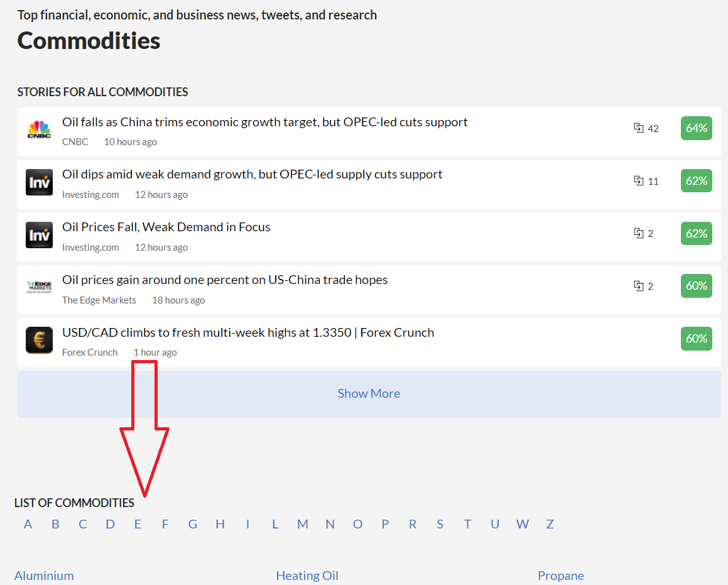Jump to letter A commodities
Viewport: 728px width, 585px height.
pyautogui.click(x=28, y=524)
